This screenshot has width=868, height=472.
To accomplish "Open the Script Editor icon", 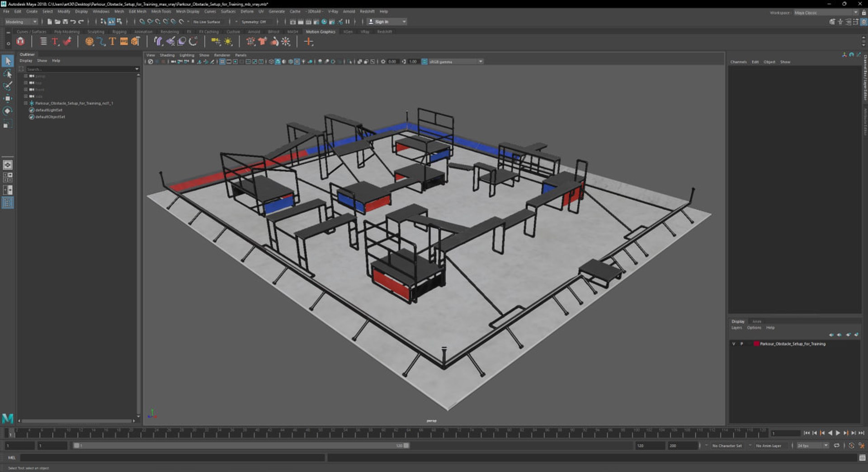I will point(862,458).
